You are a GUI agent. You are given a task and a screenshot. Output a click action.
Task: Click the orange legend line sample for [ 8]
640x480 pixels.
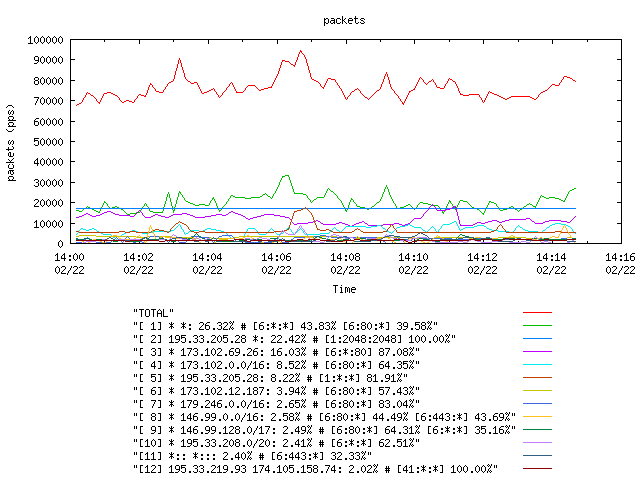click(x=537, y=417)
